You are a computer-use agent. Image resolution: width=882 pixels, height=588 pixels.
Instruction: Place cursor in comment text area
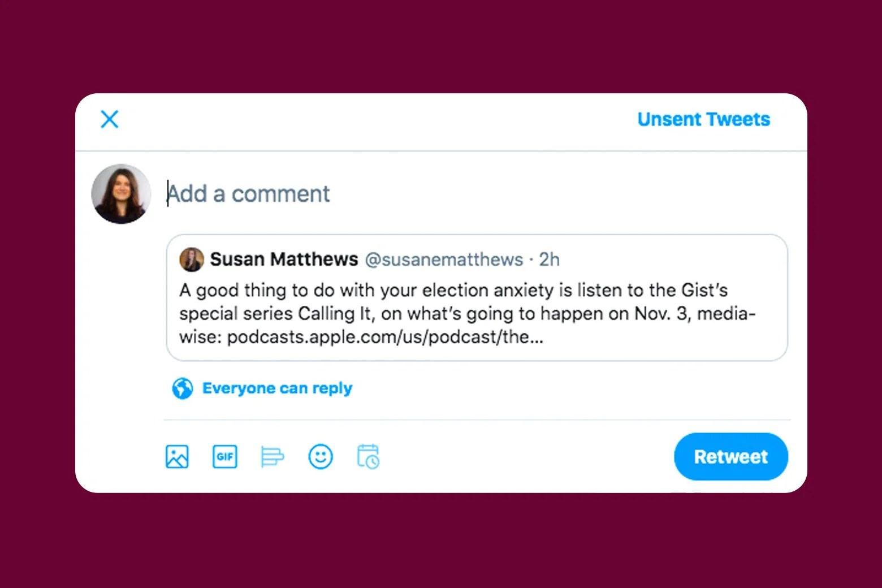tap(249, 193)
